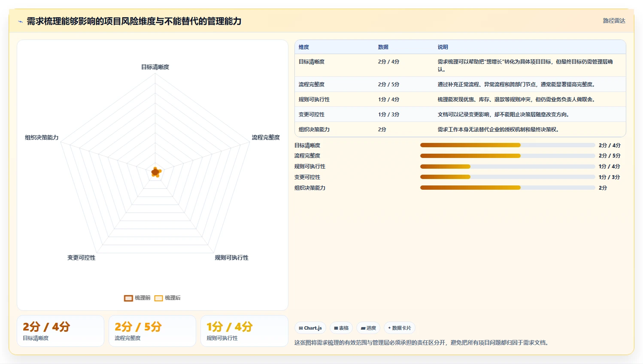Image resolution: width=643 pixels, height=364 pixels.
Task: Click the footnote sentence starting 这张图将需求梳理
Action: (x=422, y=343)
